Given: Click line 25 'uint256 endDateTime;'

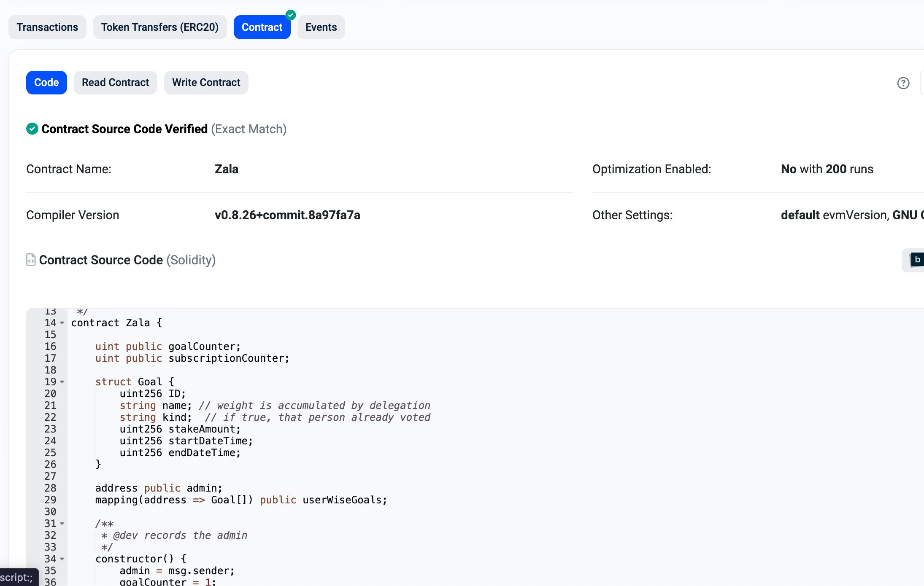Looking at the screenshot, I should point(180,453).
